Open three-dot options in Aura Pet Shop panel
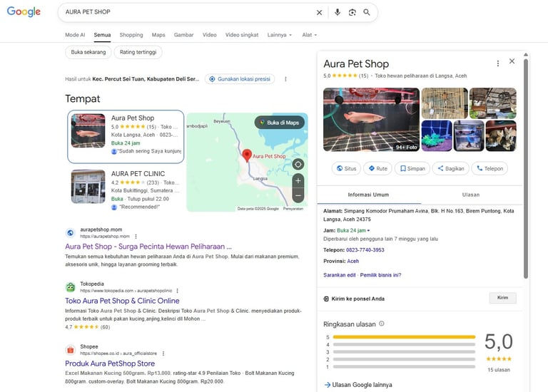This screenshot has width=548, height=392. [x=497, y=63]
